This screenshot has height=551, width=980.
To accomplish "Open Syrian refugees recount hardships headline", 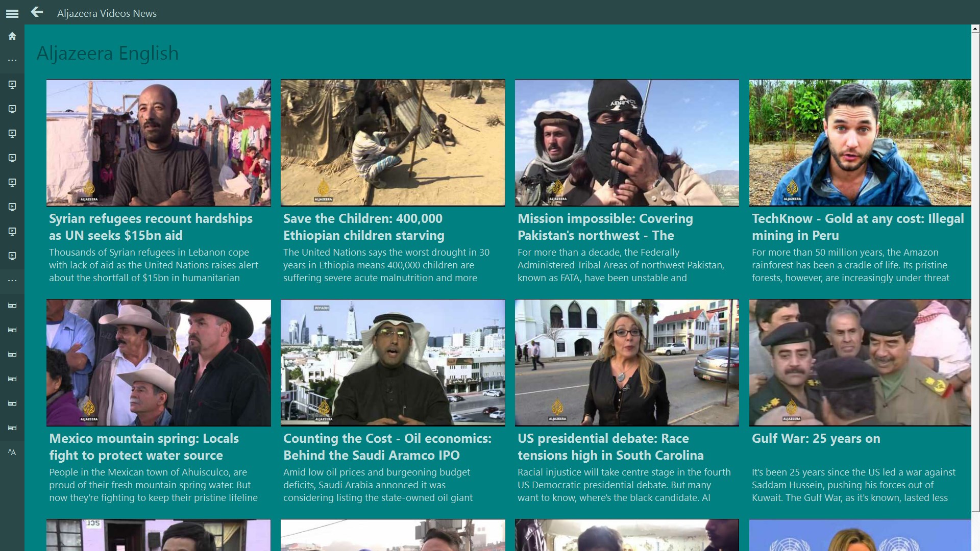I will (x=151, y=227).
